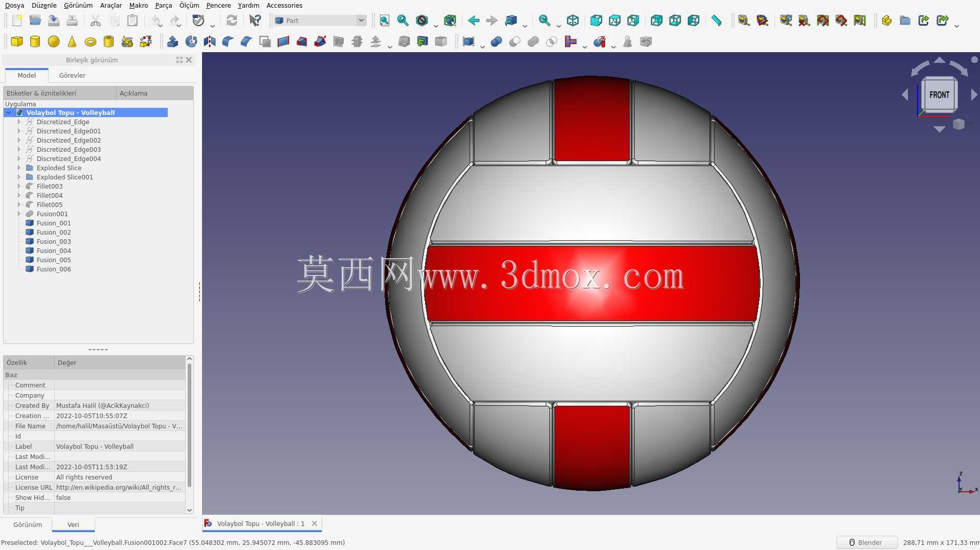
Task: Open the Accessories menu
Action: (284, 5)
